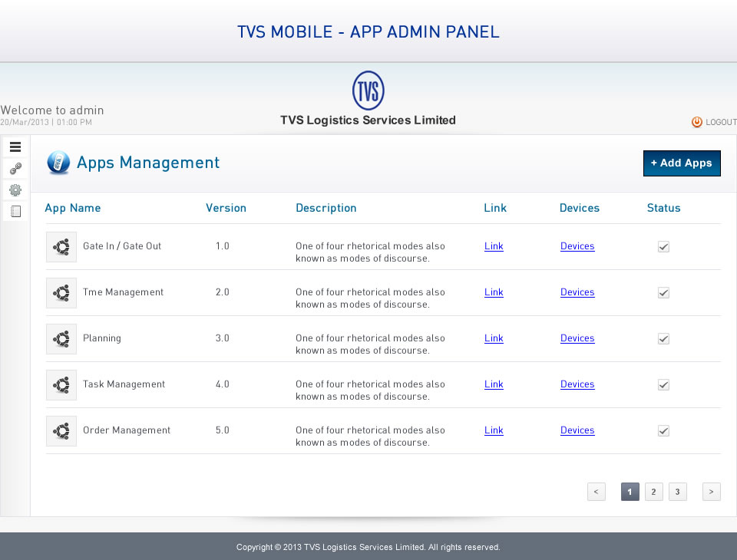
Task: Go to previous page with < button
Action: click(x=596, y=492)
